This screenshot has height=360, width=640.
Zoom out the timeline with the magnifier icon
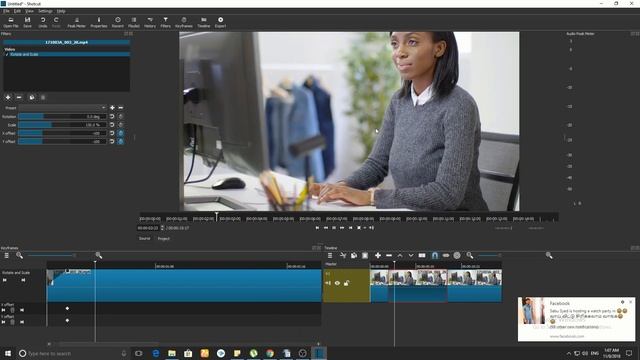click(470, 256)
